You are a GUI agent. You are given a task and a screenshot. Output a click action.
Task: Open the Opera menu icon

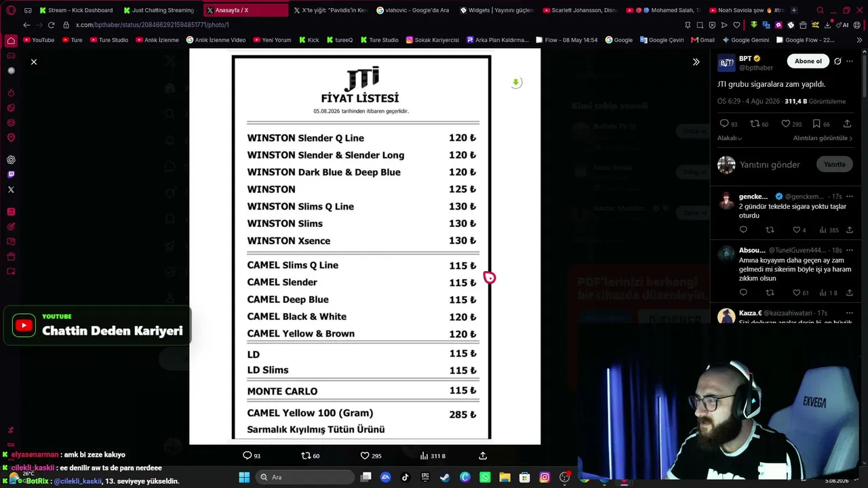point(11,10)
